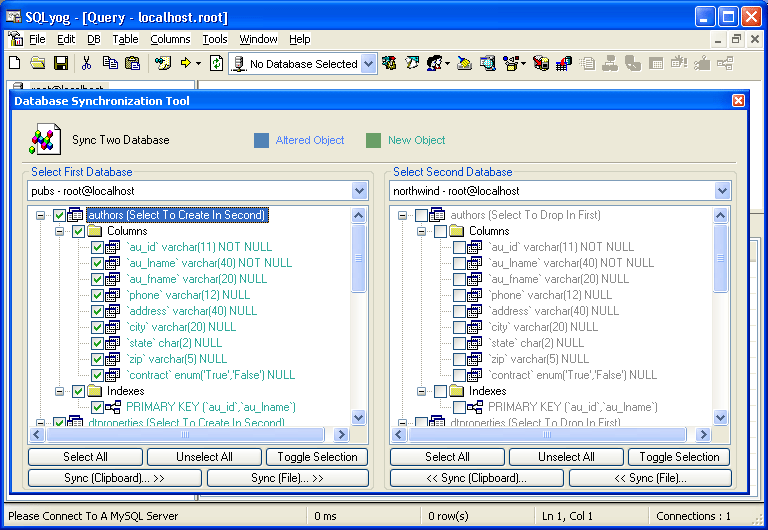The height and width of the screenshot is (530, 768).
Task: Click the Paste clipboard toolbar icon
Action: [x=132, y=63]
